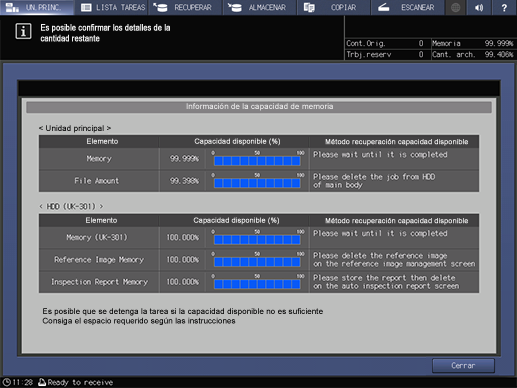Image resolution: width=517 pixels, height=388 pixels.
Task: Click 'Please store the report then delete' text
Action: [x=384, y=278]
